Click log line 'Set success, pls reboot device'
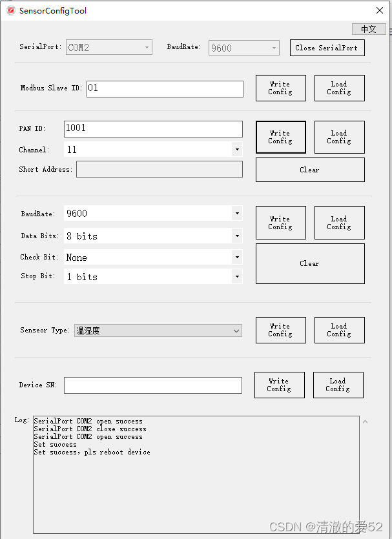This screenshot has width=392, height=539. pos(92,452)
